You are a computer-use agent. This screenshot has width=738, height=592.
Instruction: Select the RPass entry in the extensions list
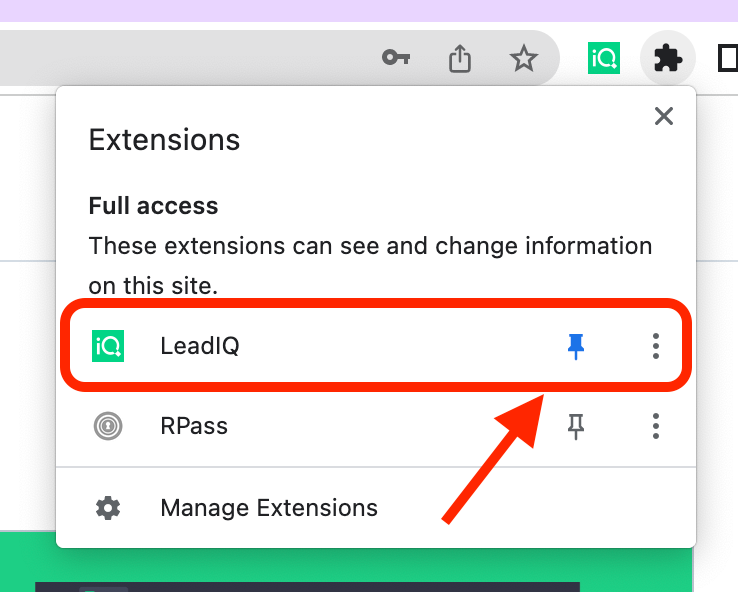(x=194, y=426)
